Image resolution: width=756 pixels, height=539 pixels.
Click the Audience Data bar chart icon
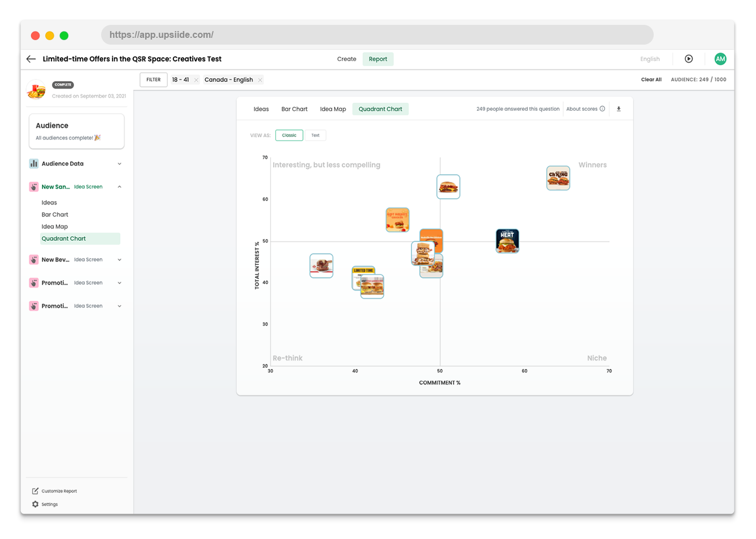(x=34, y=164)
